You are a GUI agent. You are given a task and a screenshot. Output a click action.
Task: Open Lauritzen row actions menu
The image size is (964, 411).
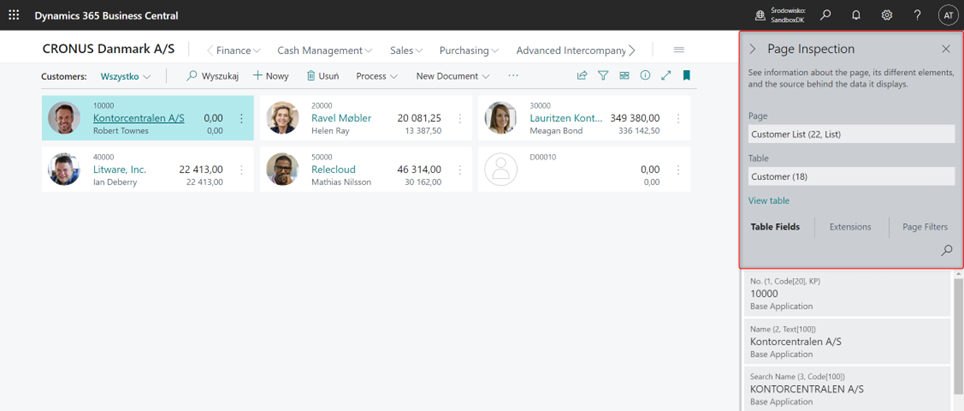(x=678, y=119)
